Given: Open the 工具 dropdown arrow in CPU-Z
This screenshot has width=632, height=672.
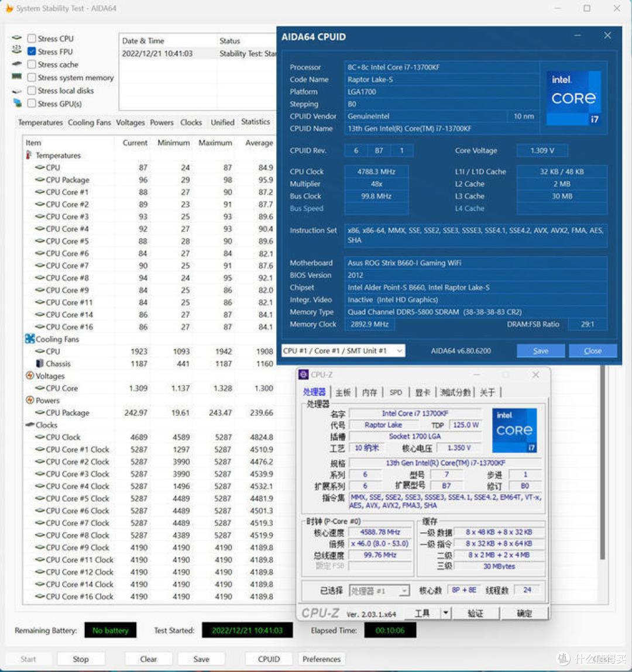Looking at the screenshot, I should tap(445, 613).
